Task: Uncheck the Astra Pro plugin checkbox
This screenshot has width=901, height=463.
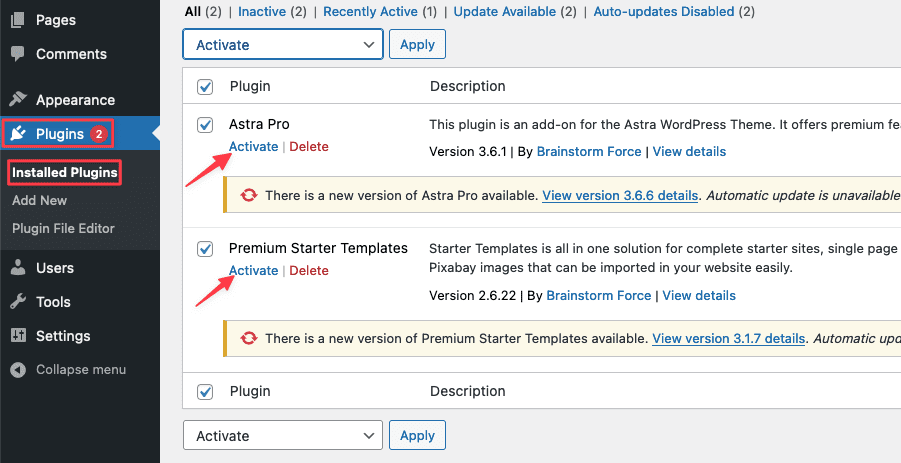Action: (x=205, y=125)
